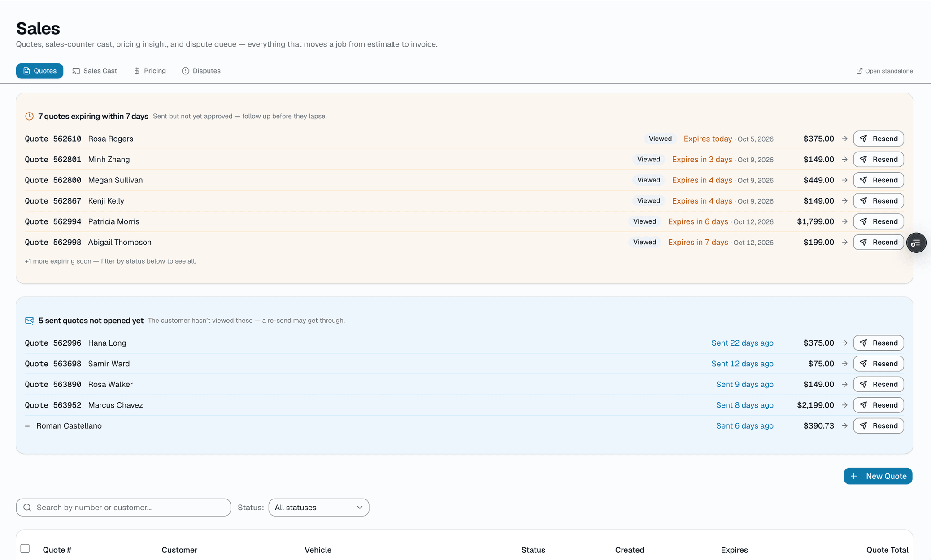Click arrow icon on Minh Zhang row

844,159
